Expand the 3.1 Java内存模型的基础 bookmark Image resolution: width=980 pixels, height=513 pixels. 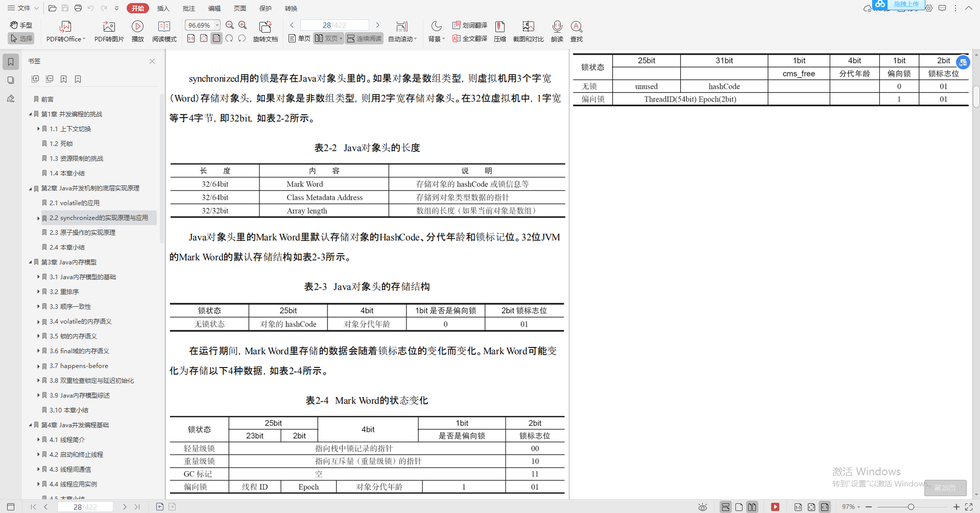point(38,277)
